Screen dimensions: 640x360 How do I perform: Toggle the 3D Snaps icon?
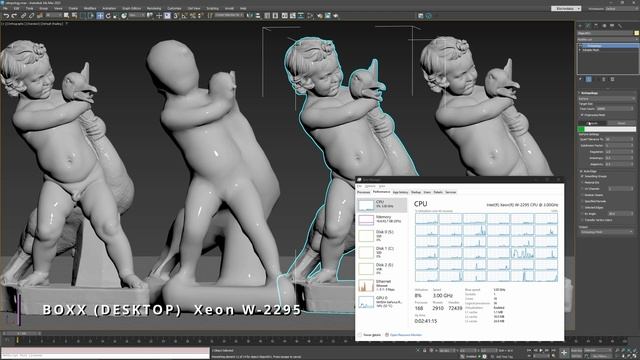pyautogui.click(x=176, y=16)
